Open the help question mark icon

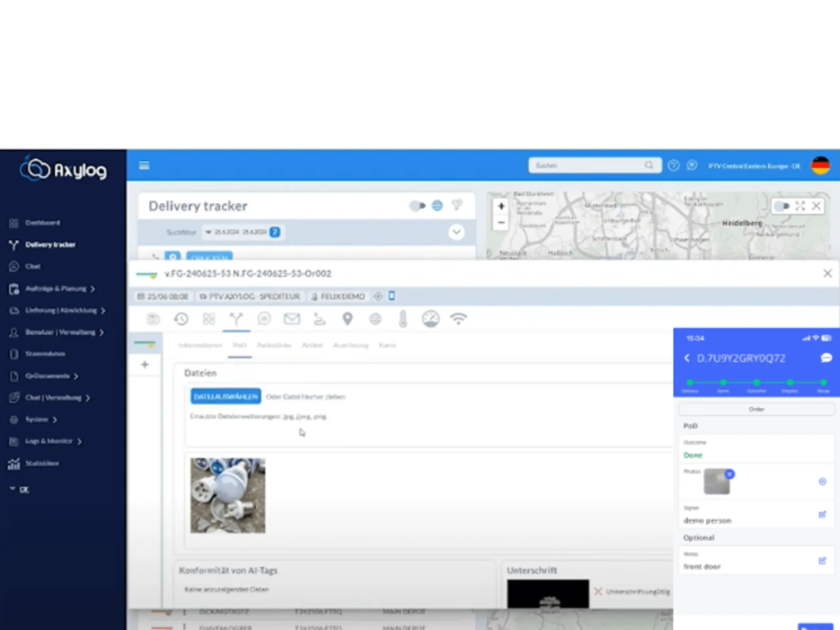click(673, 166)
